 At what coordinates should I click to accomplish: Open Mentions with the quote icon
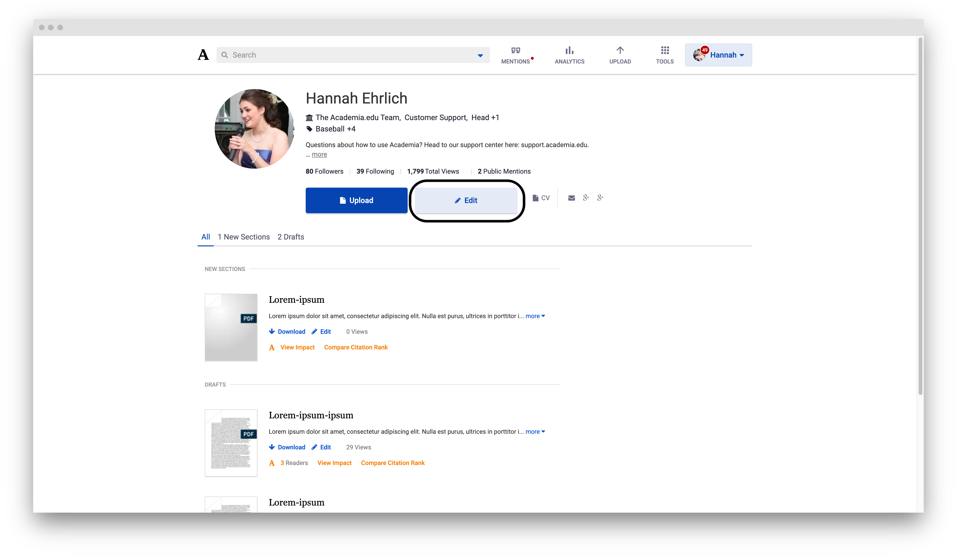516,50
